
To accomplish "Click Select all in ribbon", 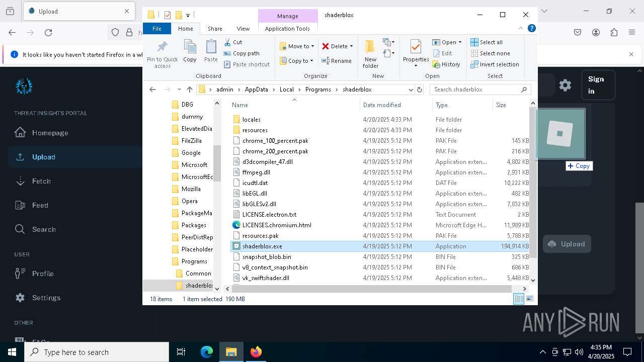I will (x=487, y=42).
